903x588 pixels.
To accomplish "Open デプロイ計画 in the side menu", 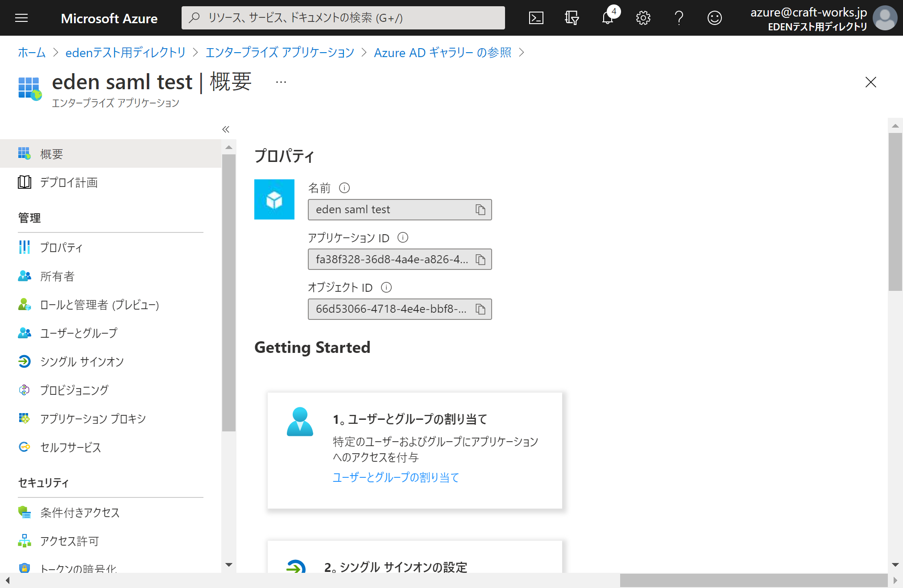I will (x=111, y=182).
